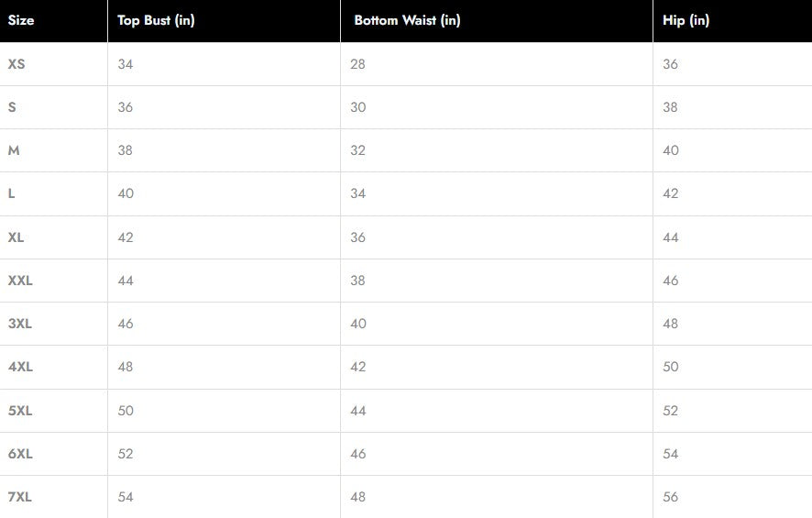This screenshot has height=518, width=812.
Task: Select the XL size row label
Action: 16,237
